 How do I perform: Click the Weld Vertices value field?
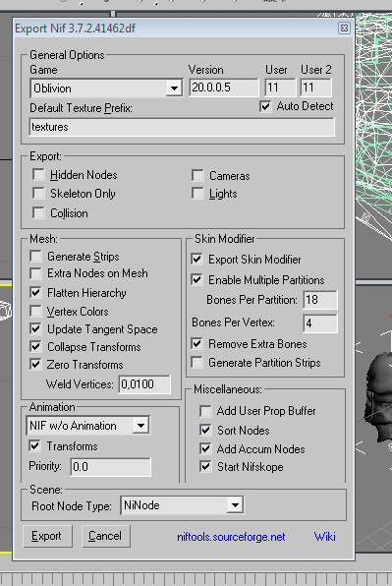(x=144, y=384)
